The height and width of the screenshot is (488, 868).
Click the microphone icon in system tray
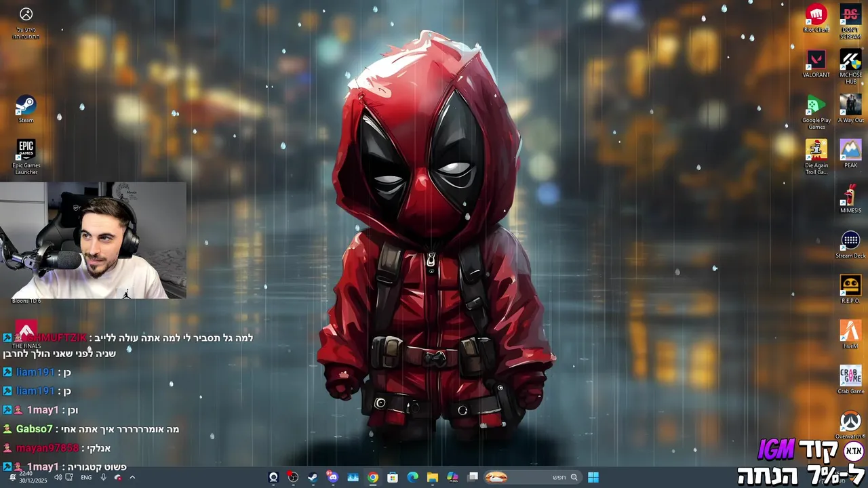point(103,477)
